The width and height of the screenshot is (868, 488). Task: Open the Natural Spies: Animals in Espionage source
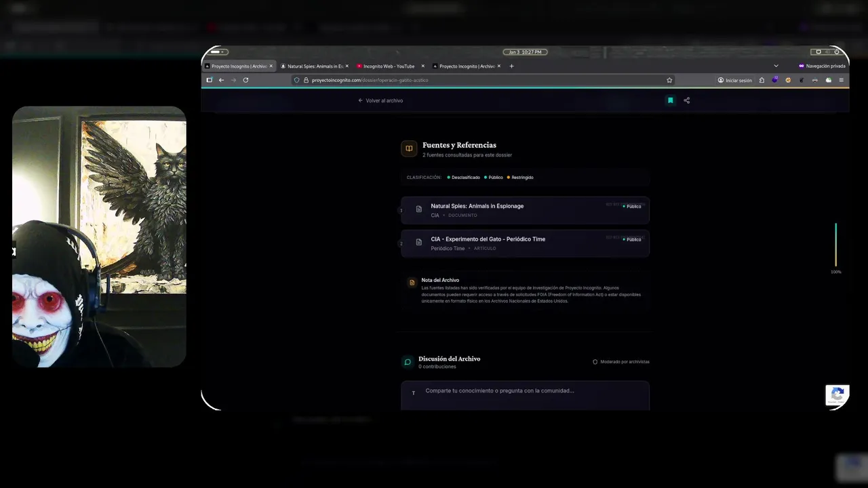tap(525, 210)
